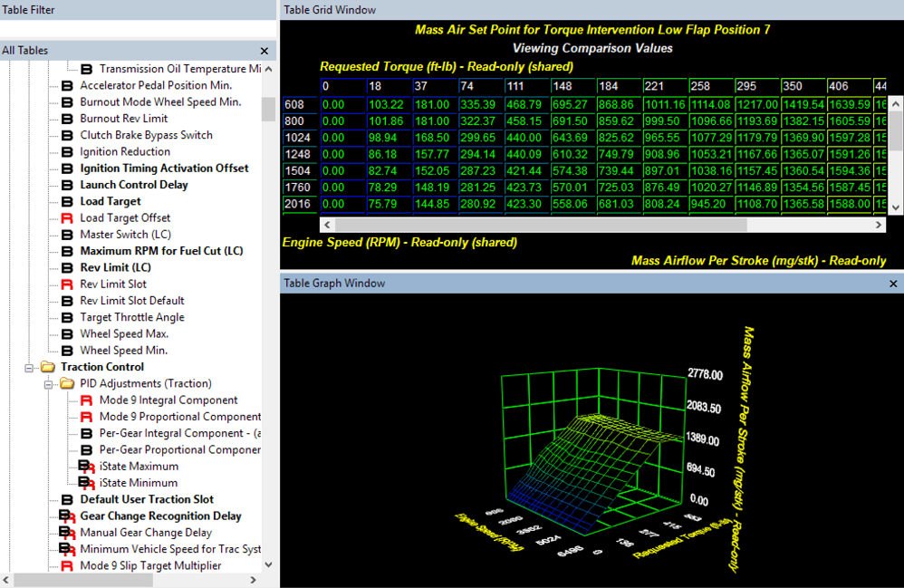904x588 pixels.
Task: Click the Default User Traction Slot icon
Action: [x=67, y=500]
